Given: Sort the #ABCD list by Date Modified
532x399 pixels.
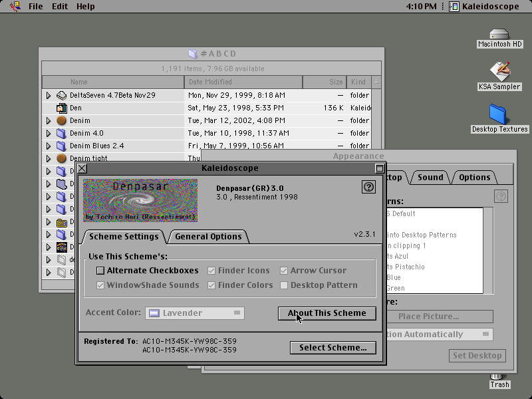Looking at the screenshot, I should [243, 82].
